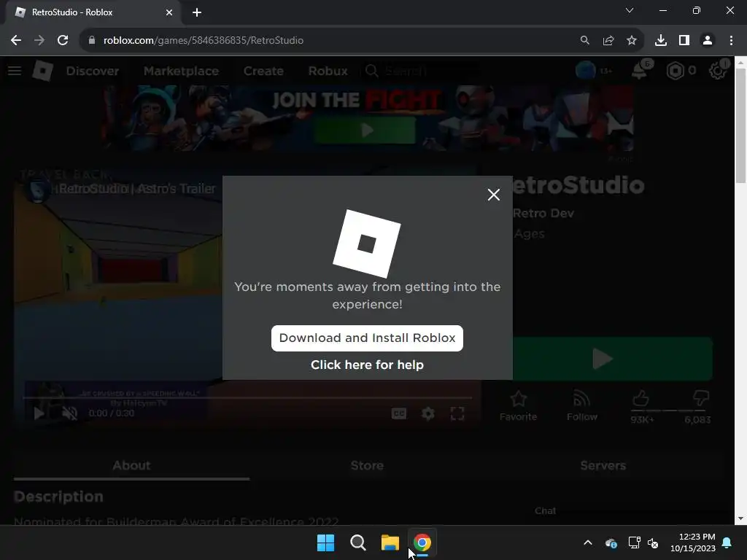747x560 pixels.
Task: Open the Chat panel
Action: click(x=545, y=510)
